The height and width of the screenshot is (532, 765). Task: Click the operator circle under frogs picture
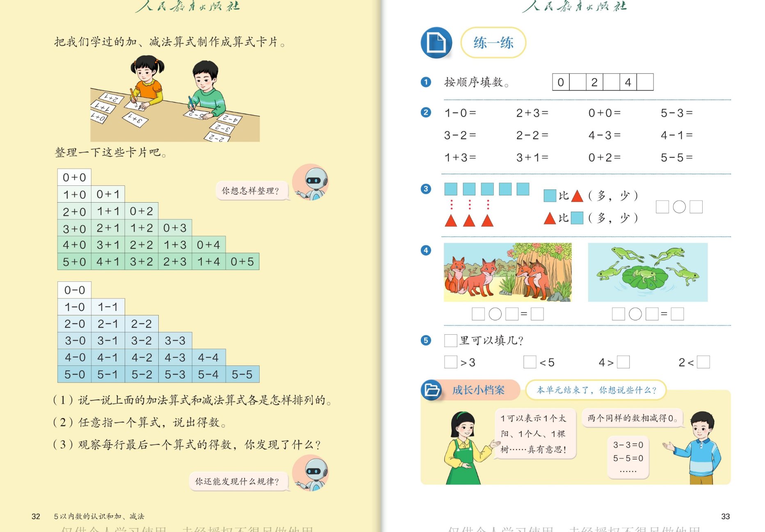pos(635,314)
